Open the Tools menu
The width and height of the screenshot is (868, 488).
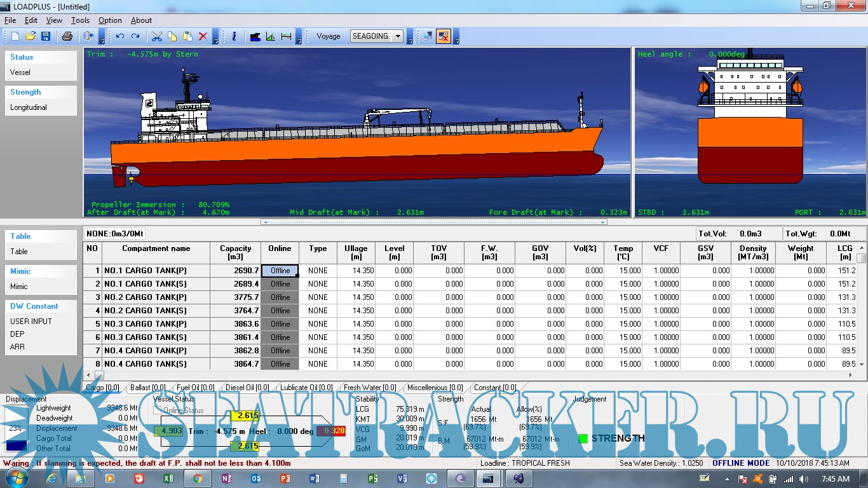[x=80, y=20]
